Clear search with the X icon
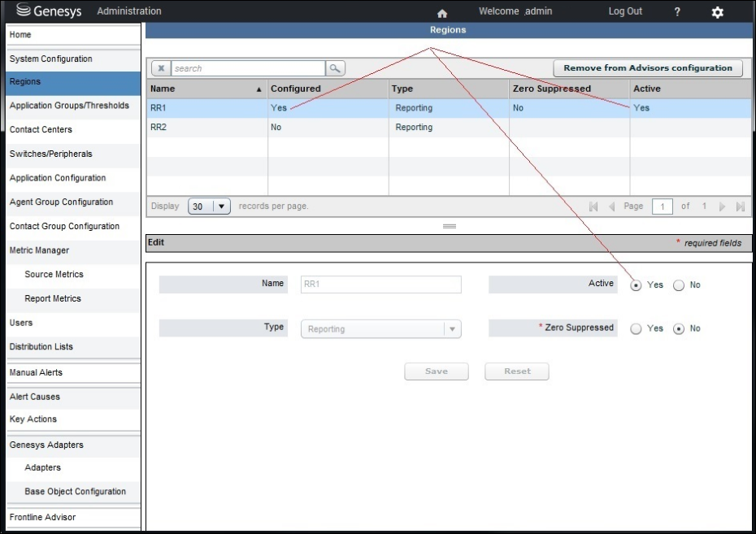Image resolution: width=756 pixels, height=534 pixels. click(x=161, y=68)
